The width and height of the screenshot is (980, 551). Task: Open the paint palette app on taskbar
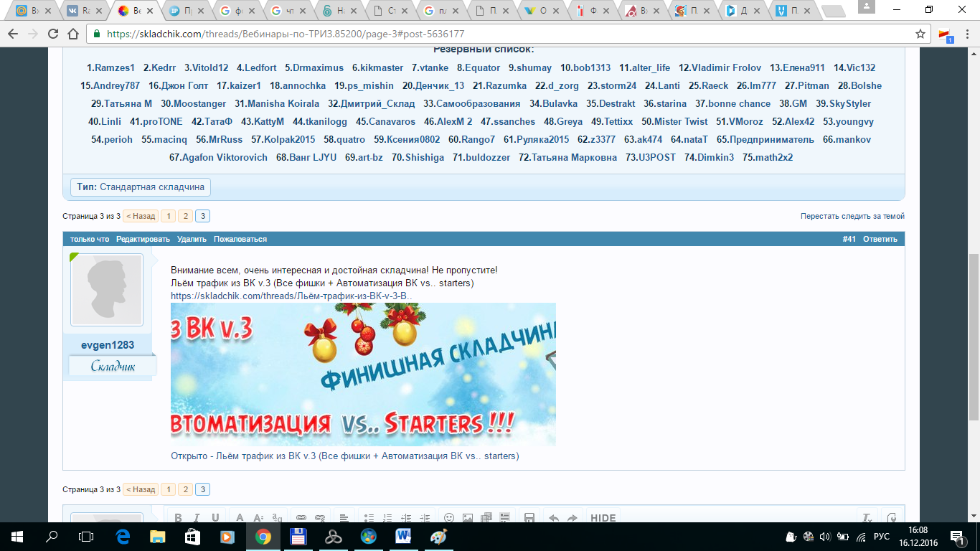[x=438, y=537]
